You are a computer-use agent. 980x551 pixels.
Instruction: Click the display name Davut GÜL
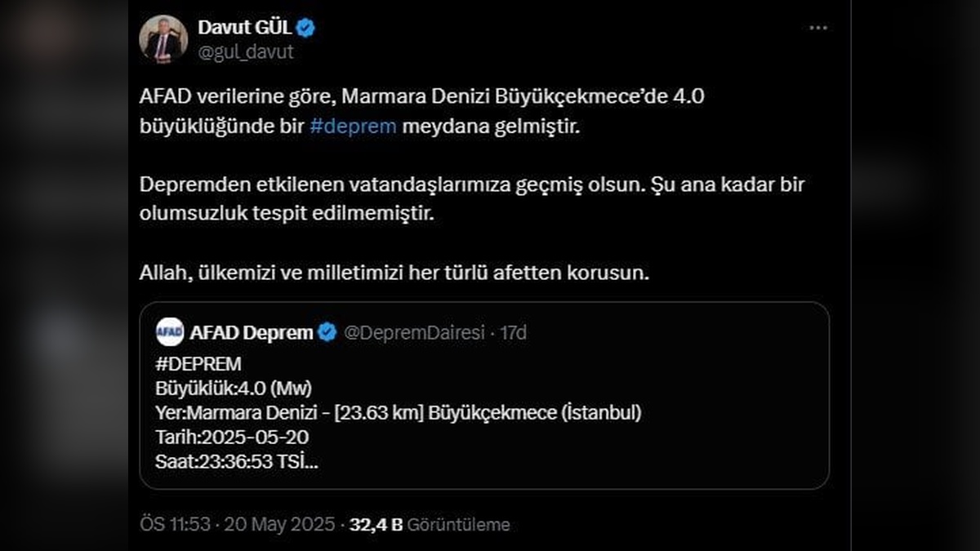pyautogui.click(x=246, y=26)
